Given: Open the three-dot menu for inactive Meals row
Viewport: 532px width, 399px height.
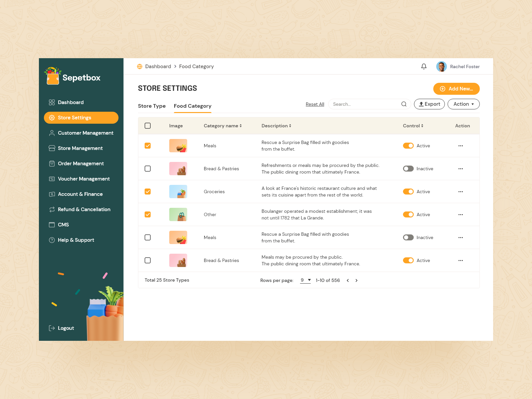Looking at the screenshot, I should coord(461,237).
